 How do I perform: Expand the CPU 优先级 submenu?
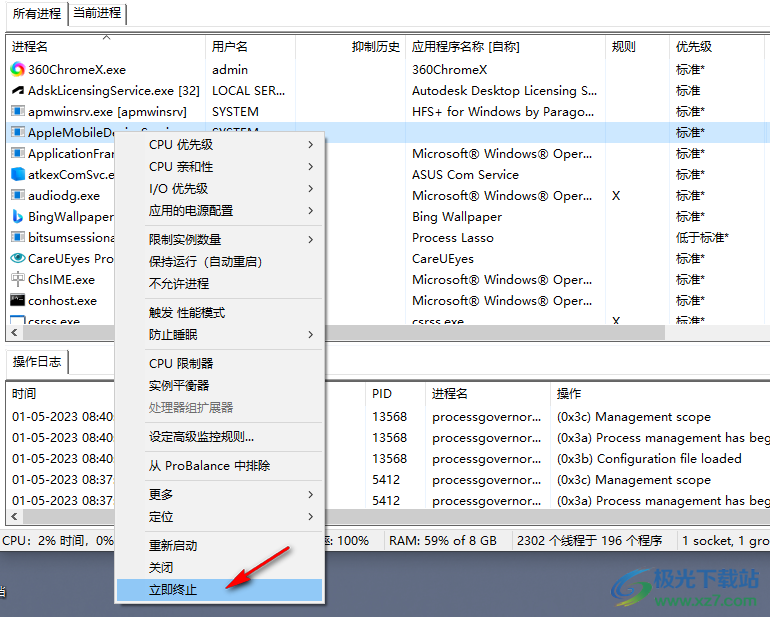tap(219, 144)
